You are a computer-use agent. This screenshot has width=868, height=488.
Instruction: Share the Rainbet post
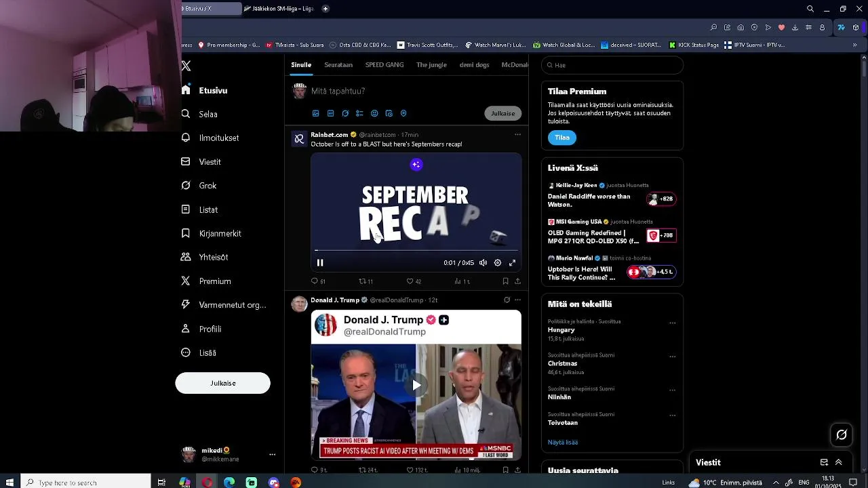click(x=518, y=281)
